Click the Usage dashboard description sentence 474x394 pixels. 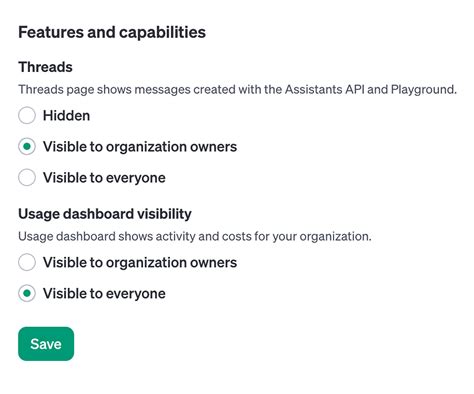195,236
